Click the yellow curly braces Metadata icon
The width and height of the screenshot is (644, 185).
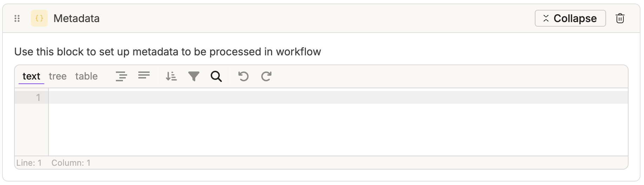(39, 18)
